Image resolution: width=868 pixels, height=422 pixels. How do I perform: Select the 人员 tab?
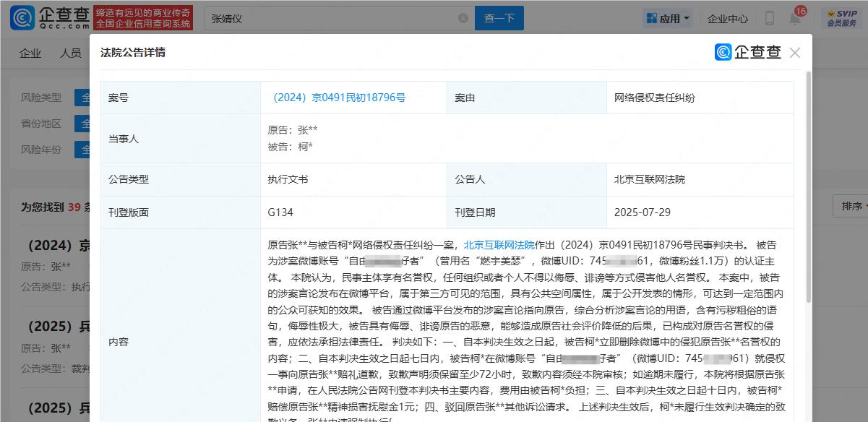pyautogui.click(x=70, y=53)
